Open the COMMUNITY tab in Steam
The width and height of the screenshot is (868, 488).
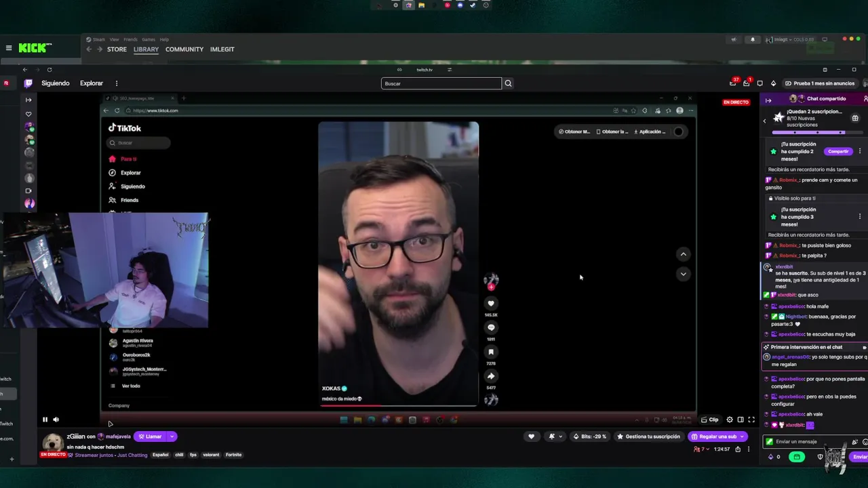tap(184, 49)
